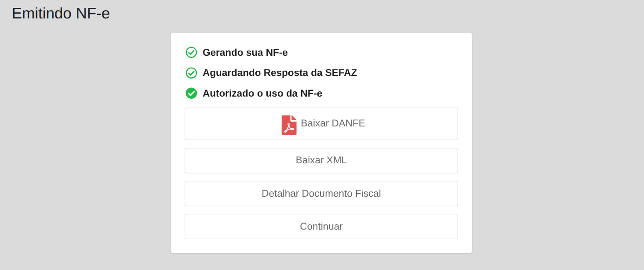Click the "Gerando sua NF-e" status text

point(245,53)
